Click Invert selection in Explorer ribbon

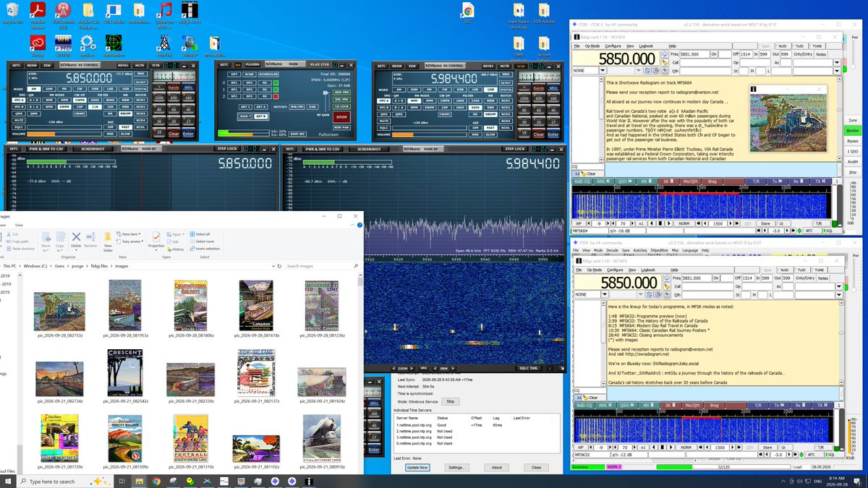[204, 249]
